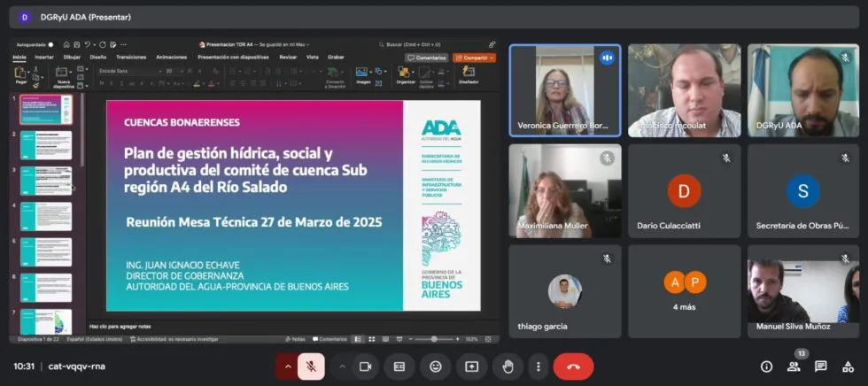Select Veronica Guerrero Bor... video tile
Image resolution: width=868 pixels, height=386 pixels.
(565, 90)
